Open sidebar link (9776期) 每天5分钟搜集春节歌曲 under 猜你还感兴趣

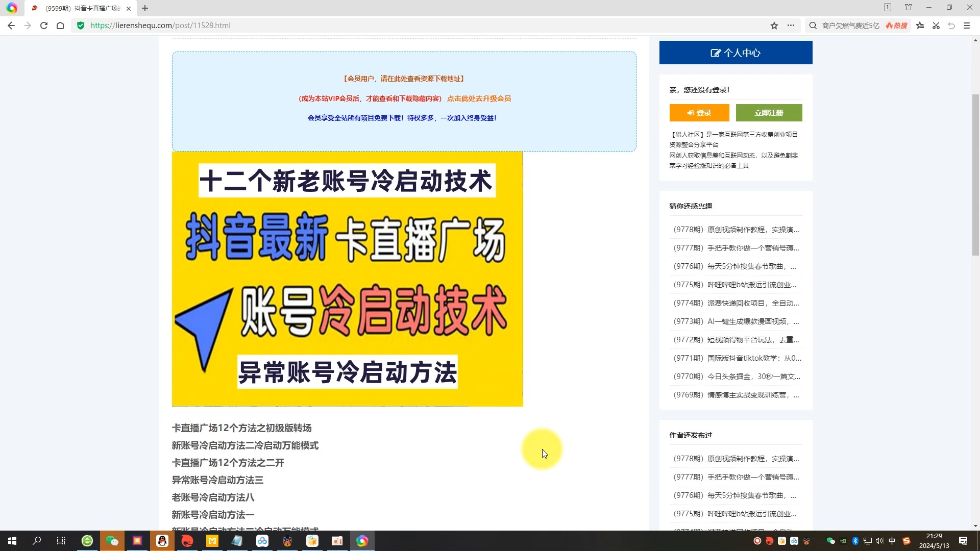(x=734, y=266)
